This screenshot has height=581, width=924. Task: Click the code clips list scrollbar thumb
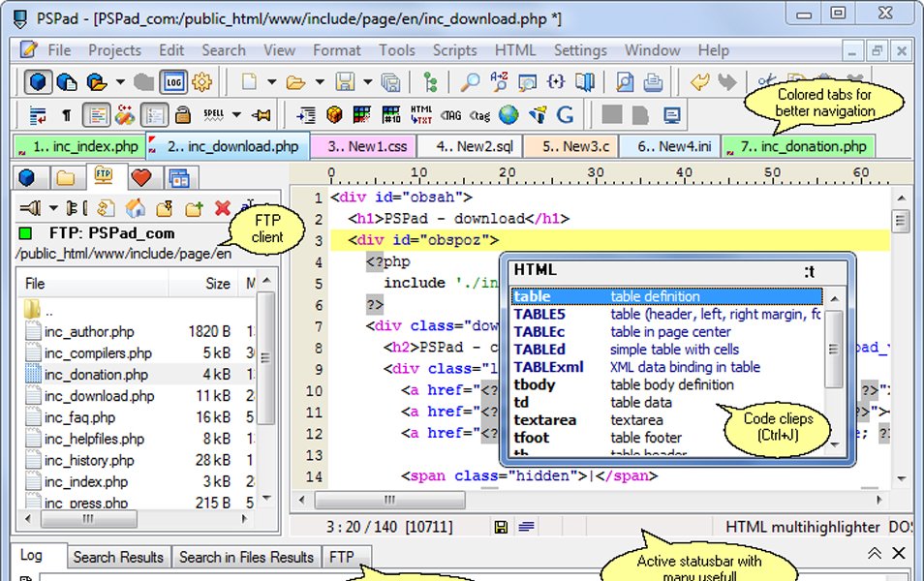coord(833,350)
